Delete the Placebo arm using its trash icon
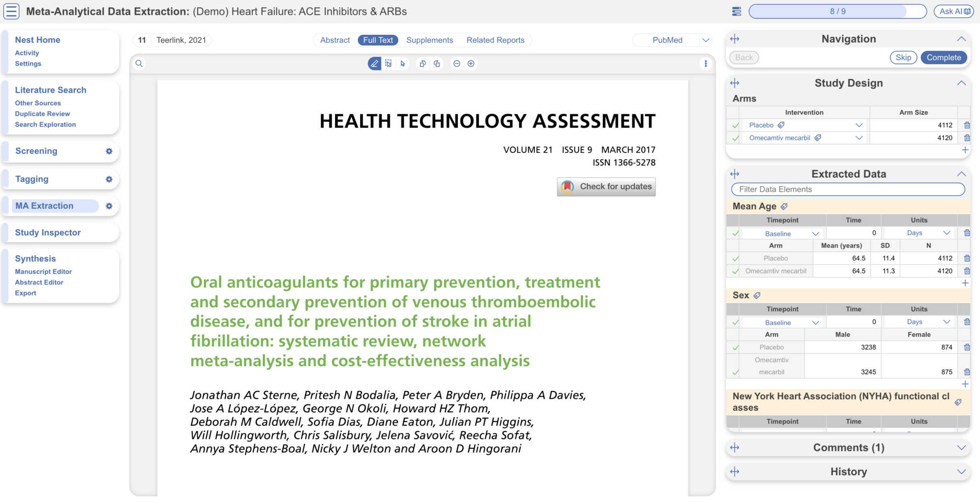This screenshot has height=503, width=980. [968, 125]
